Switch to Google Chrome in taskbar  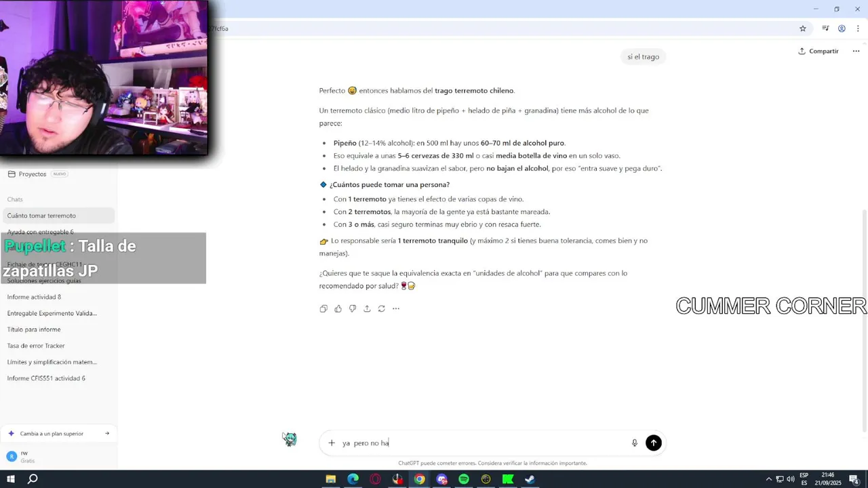coord(420,479)
